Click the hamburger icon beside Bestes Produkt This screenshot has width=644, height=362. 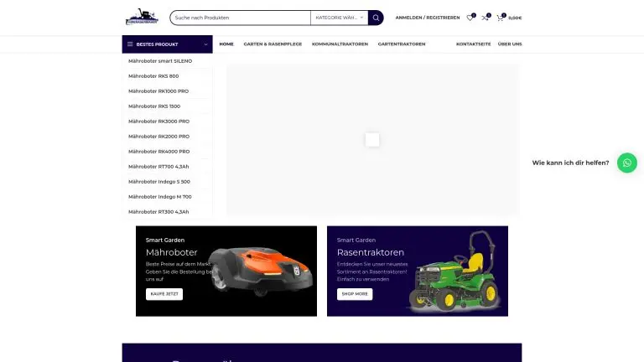pos(129,44)
